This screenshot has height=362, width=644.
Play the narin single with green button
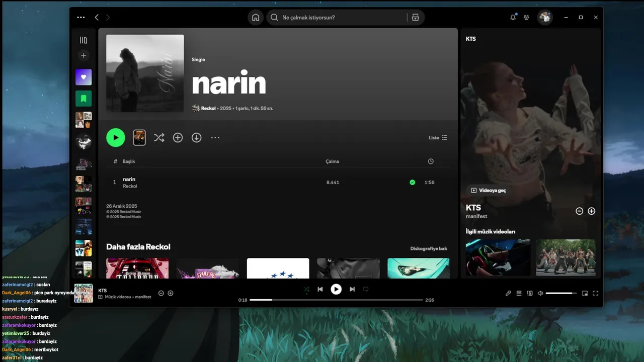(116, 137)
